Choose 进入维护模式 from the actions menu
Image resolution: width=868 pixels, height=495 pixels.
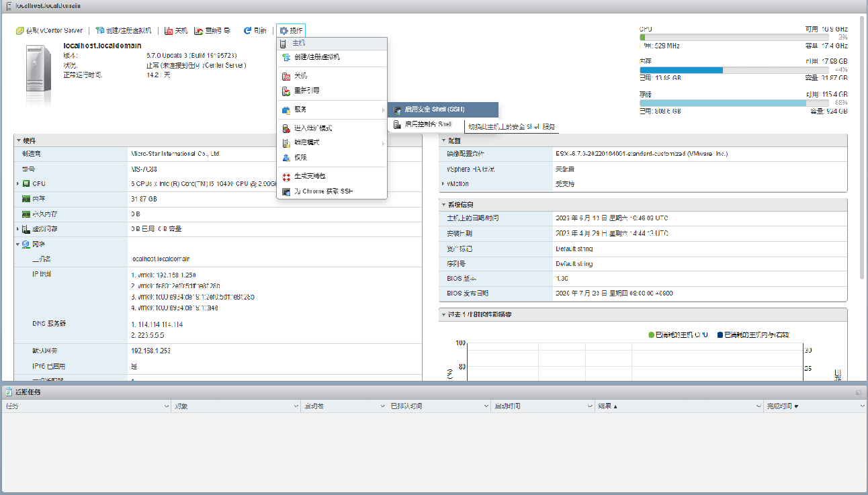click(x=332, y=128)
